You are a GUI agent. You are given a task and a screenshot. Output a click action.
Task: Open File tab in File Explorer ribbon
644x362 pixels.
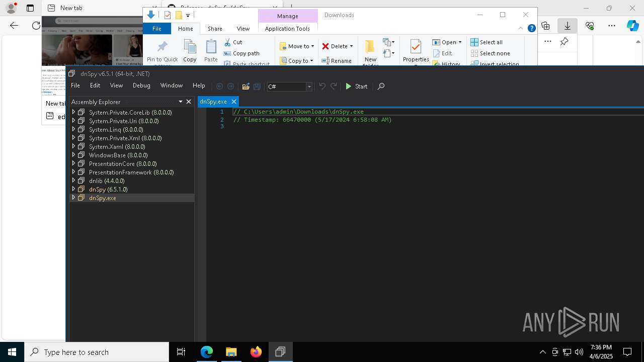[x=157, y=29]
